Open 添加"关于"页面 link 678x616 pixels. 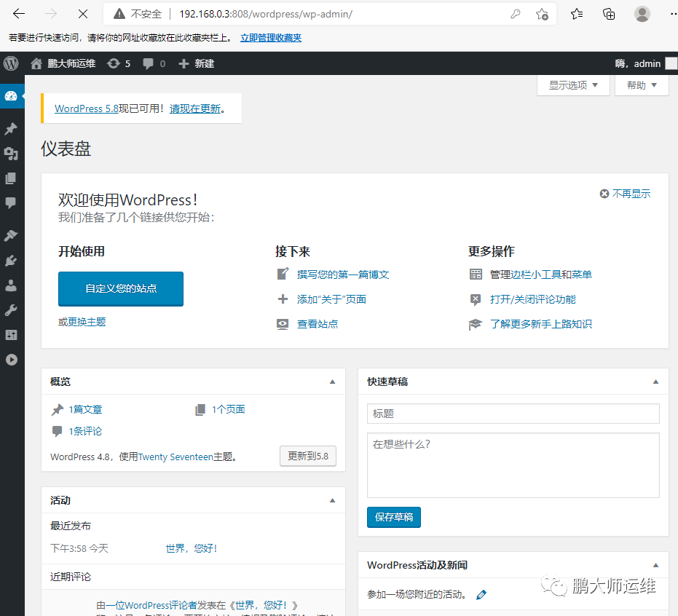tap(331, 299)
